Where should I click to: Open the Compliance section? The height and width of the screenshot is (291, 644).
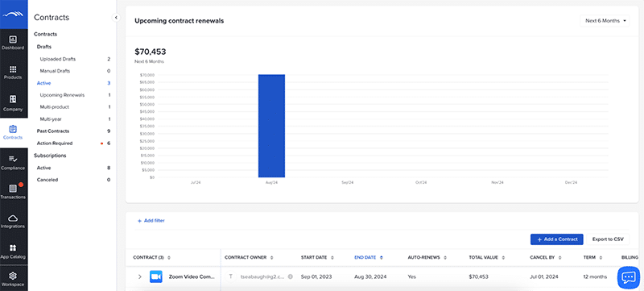point(14,162)
